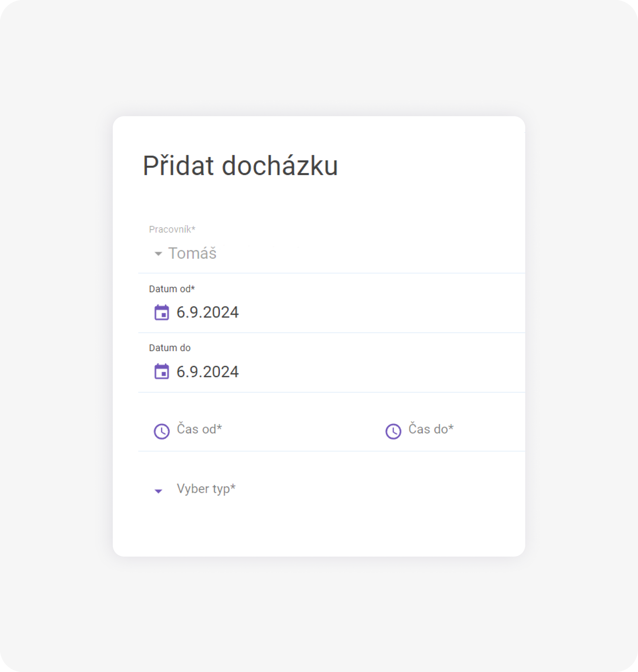Open the calendar icon for Datum od
The height and width of the screenshot is (672, 638).
tap(161, 312)
